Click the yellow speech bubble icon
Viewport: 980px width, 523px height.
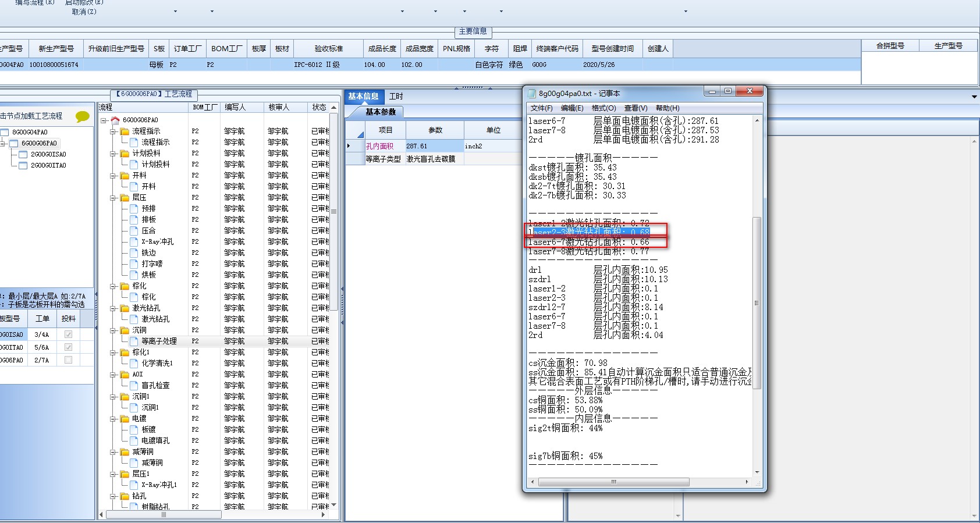(83, 116)
